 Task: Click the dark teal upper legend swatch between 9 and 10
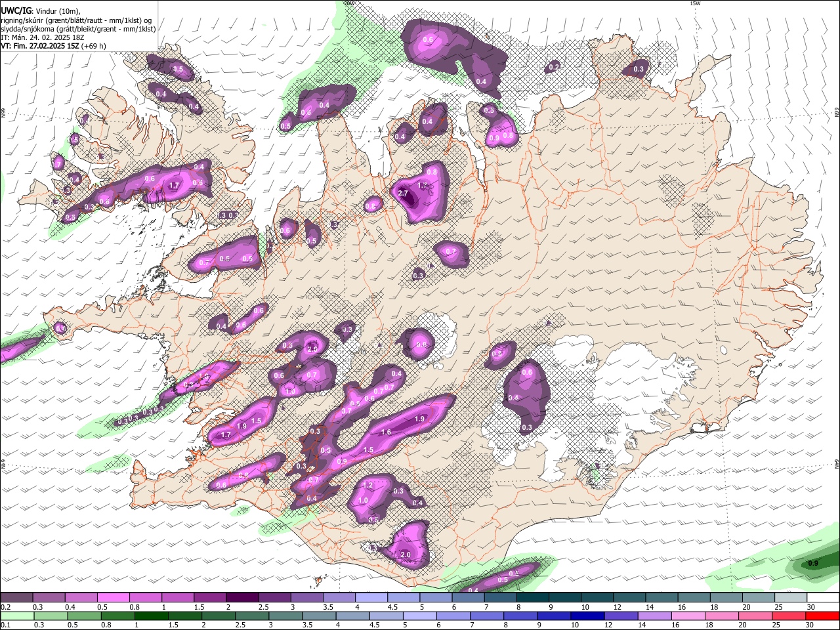click(564, 597)
